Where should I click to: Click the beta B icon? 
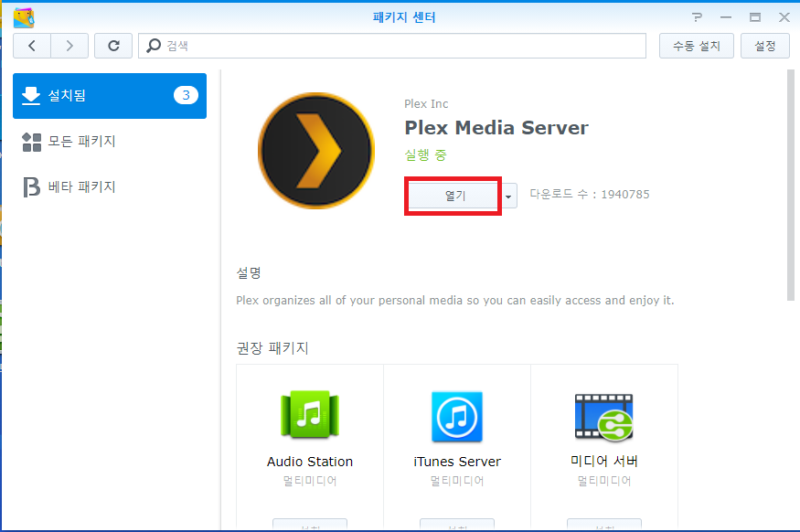tap(32, 186)
